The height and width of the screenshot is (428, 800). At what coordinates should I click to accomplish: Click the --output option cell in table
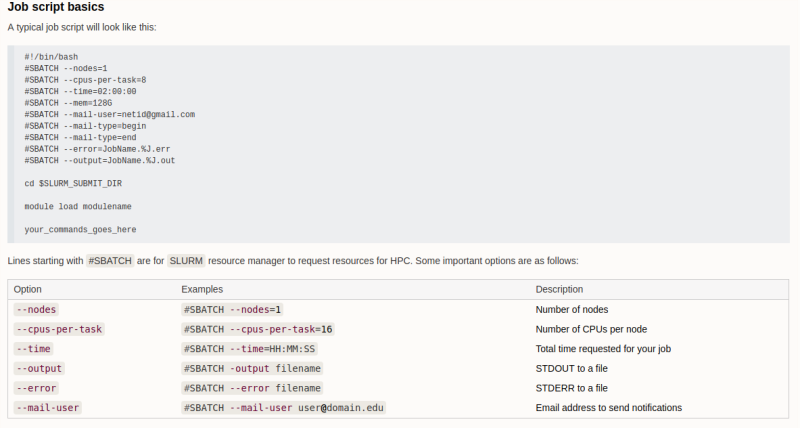coord(38,368)
